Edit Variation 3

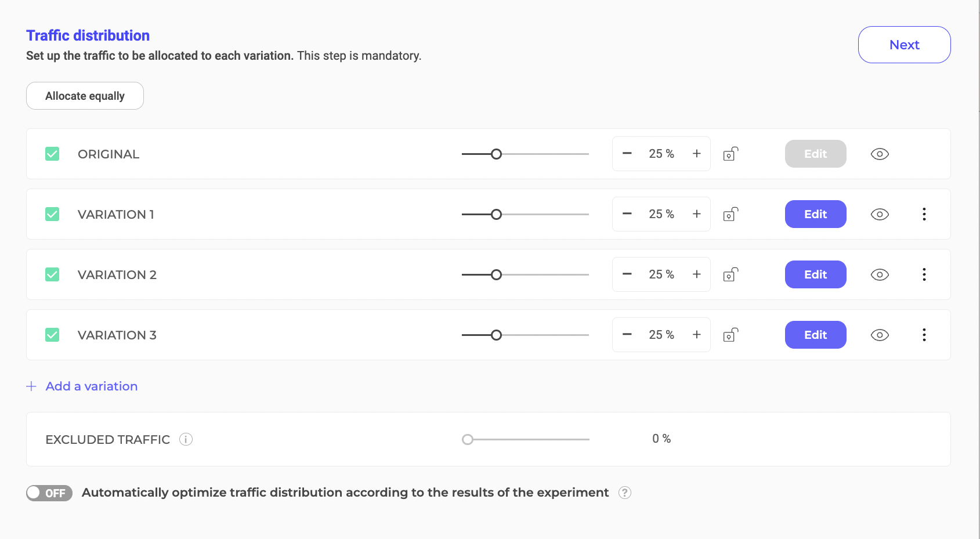click(815, 335)
